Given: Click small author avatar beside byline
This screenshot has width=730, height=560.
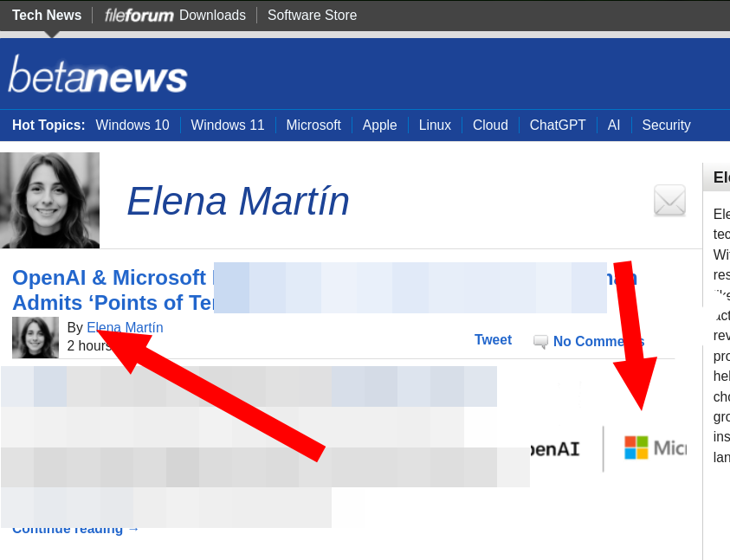Looking at the screenshot, I should [x=36, y=338].
